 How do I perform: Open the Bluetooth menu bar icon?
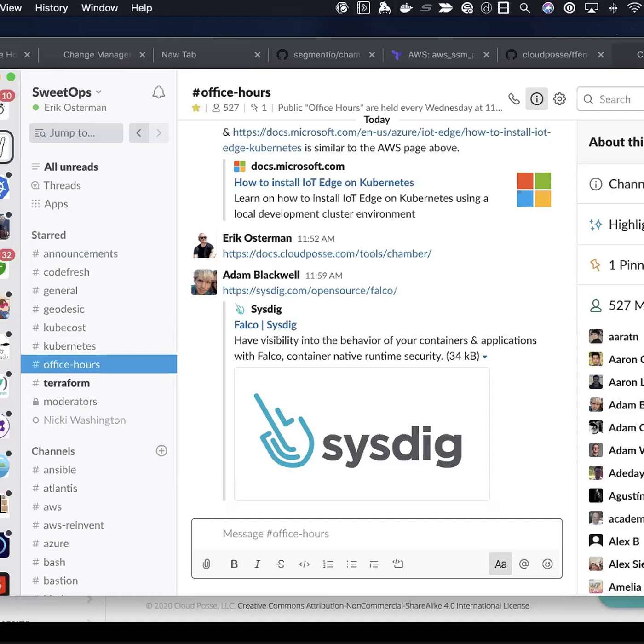(613, 8)
